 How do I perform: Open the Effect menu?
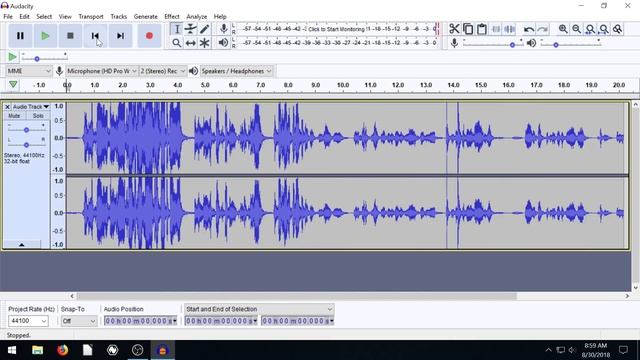[172, 16]
